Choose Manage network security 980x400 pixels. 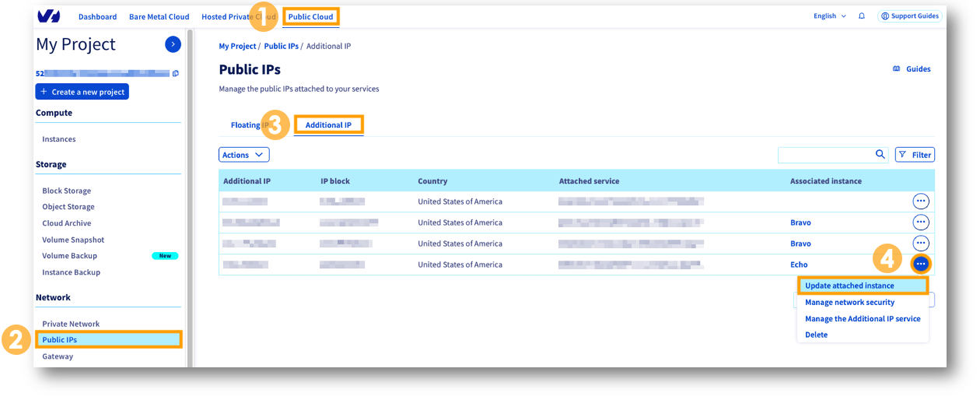(x=849, y=302)
